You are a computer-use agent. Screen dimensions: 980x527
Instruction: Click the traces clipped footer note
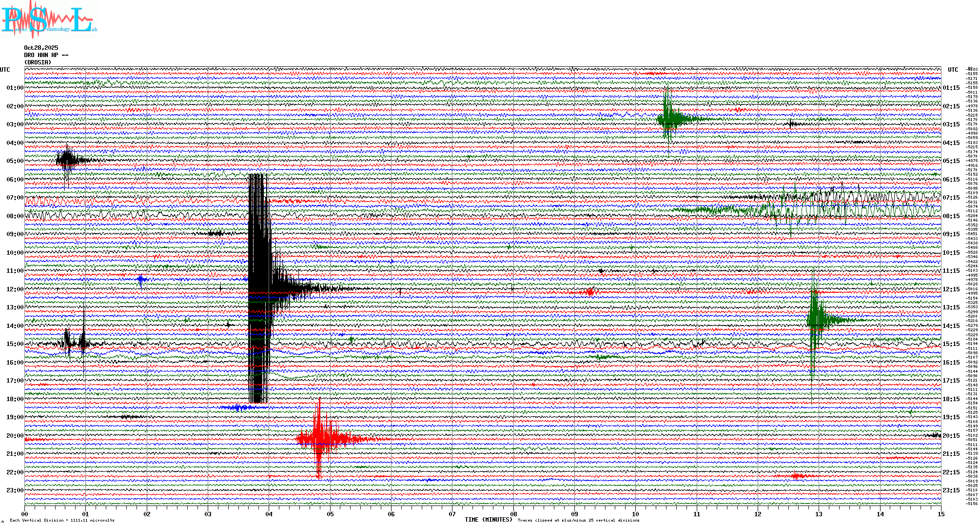click(578, 520)
